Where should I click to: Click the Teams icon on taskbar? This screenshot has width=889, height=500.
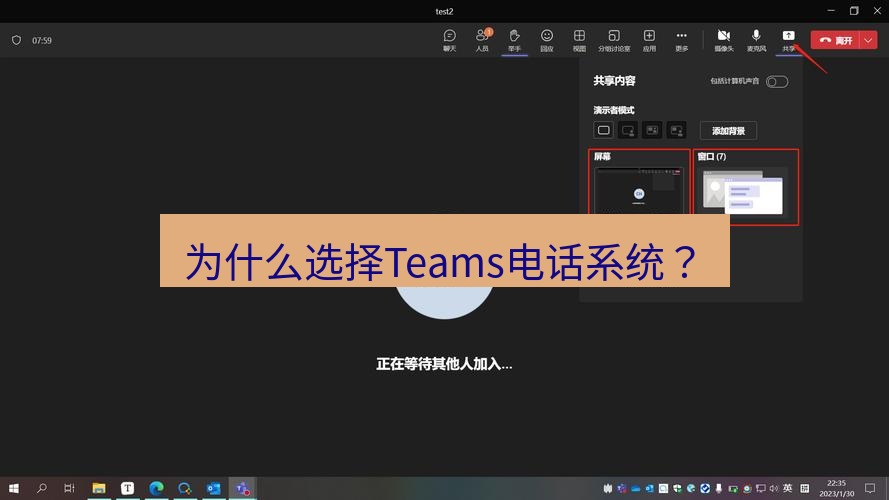pos(243,488)
